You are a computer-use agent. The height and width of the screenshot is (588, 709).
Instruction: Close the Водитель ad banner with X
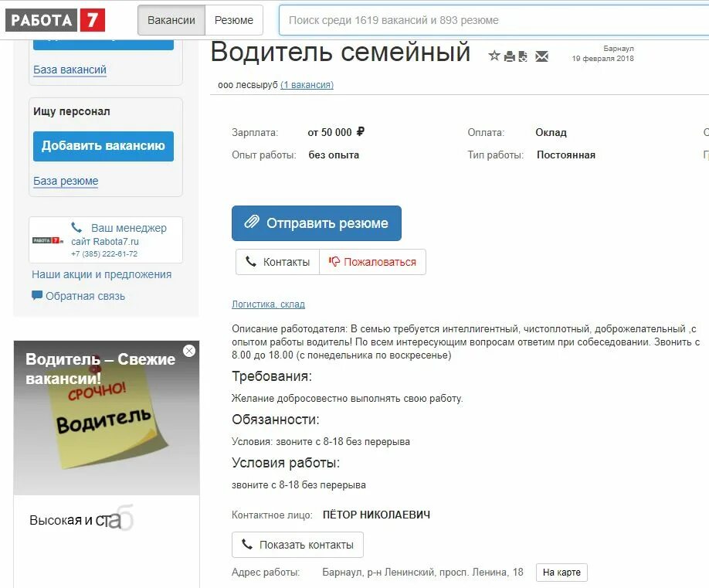(189, 351)
